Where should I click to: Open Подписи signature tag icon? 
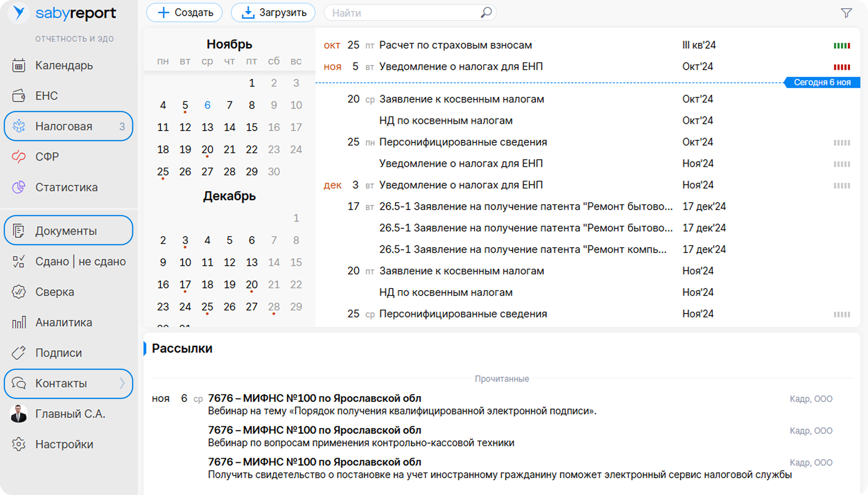tap(19, 353)
